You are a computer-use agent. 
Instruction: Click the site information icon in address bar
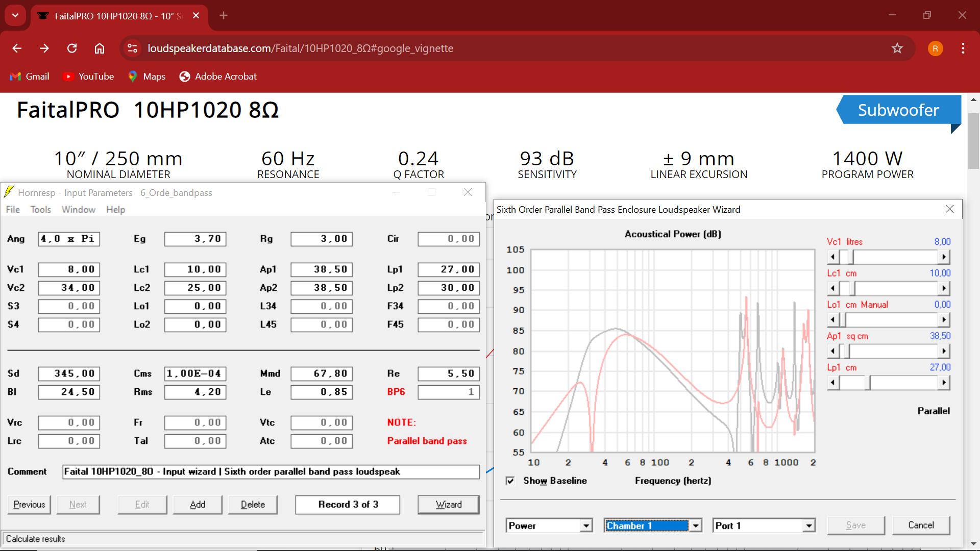tap(133, 48)
